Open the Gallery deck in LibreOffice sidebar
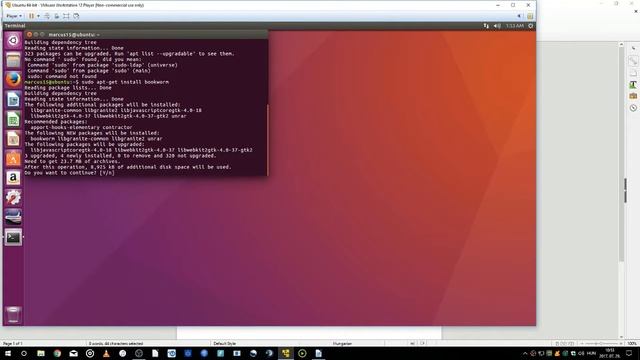640x360 pixels. pos(633,96)
